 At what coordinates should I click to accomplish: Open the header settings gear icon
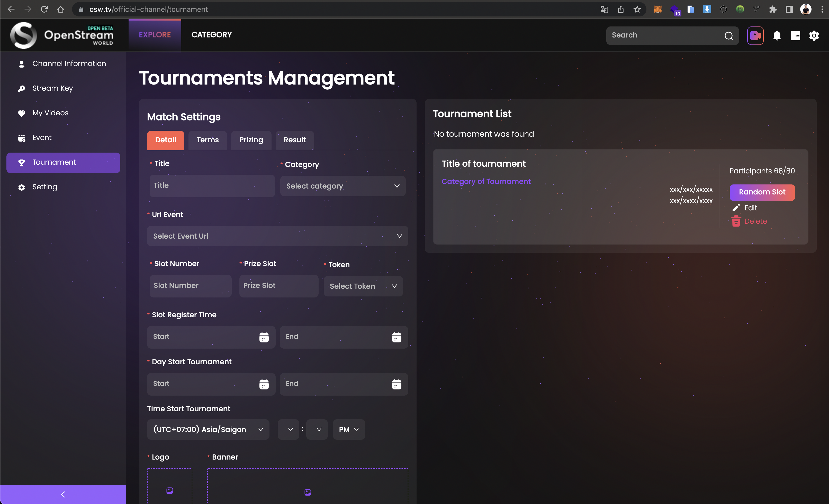tap(814, 35)
